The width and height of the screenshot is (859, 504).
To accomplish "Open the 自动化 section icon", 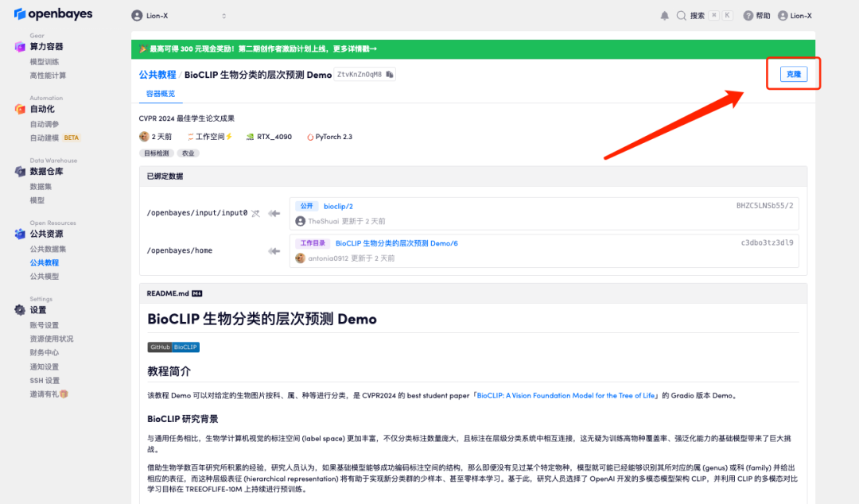I will click(20, 109).
